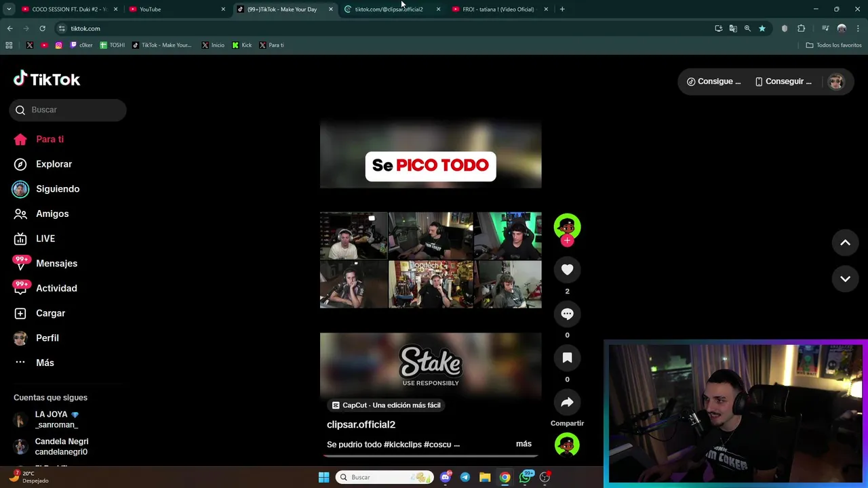Open the Chrome three-dot menu
The width and height of the screenshot is (868, 488).
(858, 28)
